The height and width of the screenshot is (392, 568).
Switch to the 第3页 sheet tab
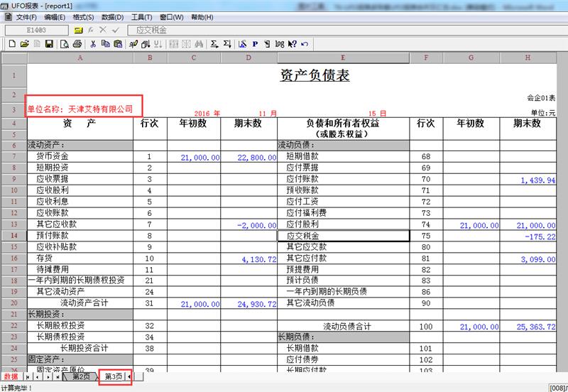click(114, 377)
